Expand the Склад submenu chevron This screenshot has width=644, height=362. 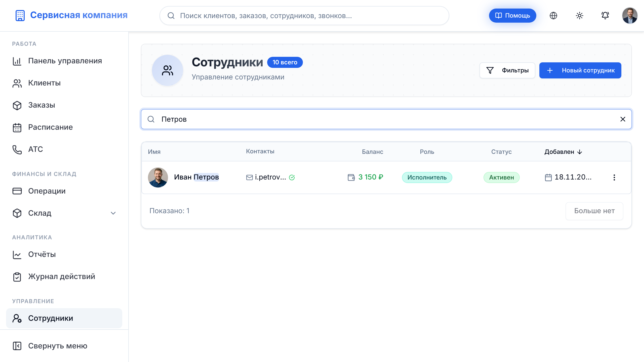[x=113, y=213]
